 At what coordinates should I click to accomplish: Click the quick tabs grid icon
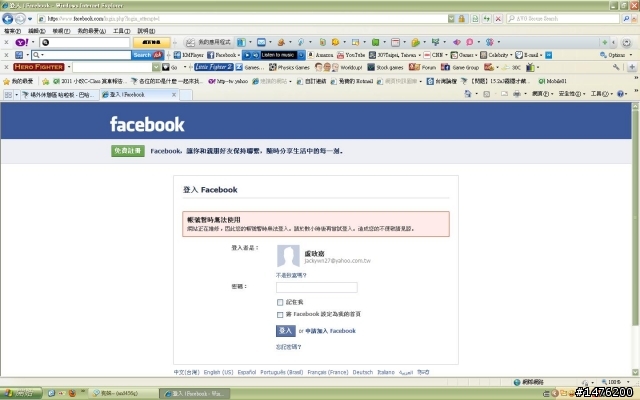[x=8, y=95]
